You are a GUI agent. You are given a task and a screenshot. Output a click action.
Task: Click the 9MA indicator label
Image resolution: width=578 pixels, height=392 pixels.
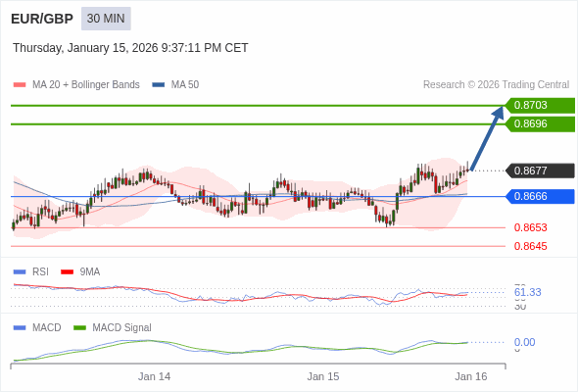click(x=90, y=272)
